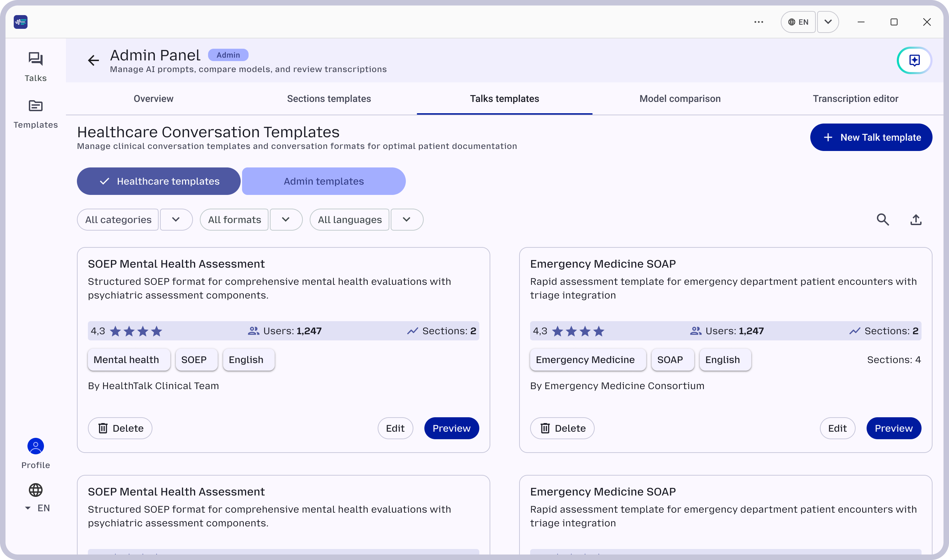Click the three-dots menu in title bar
Image resolution: width=949 pixels, height=560 pixels.
tap(759, 22)
